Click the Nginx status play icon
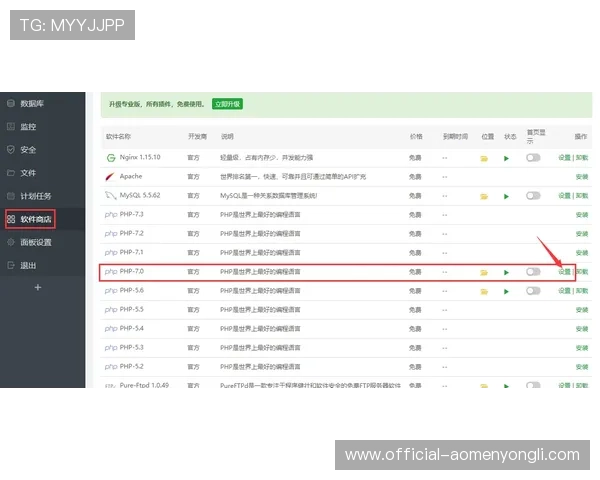Viewport: 600px width, 480px height. click(x=506, y=158)
